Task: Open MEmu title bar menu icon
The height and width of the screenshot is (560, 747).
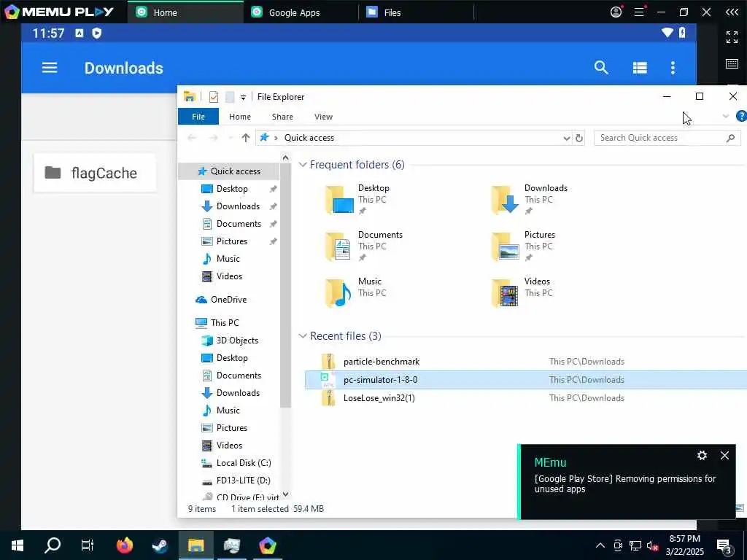Action: [x=639, y=12]
